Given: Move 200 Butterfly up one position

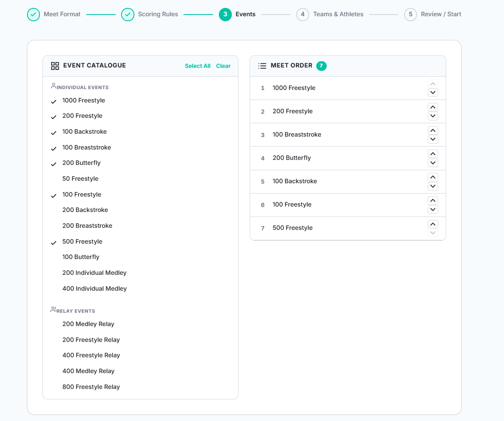Looking at the screenshot, I should tap(433, 154).
